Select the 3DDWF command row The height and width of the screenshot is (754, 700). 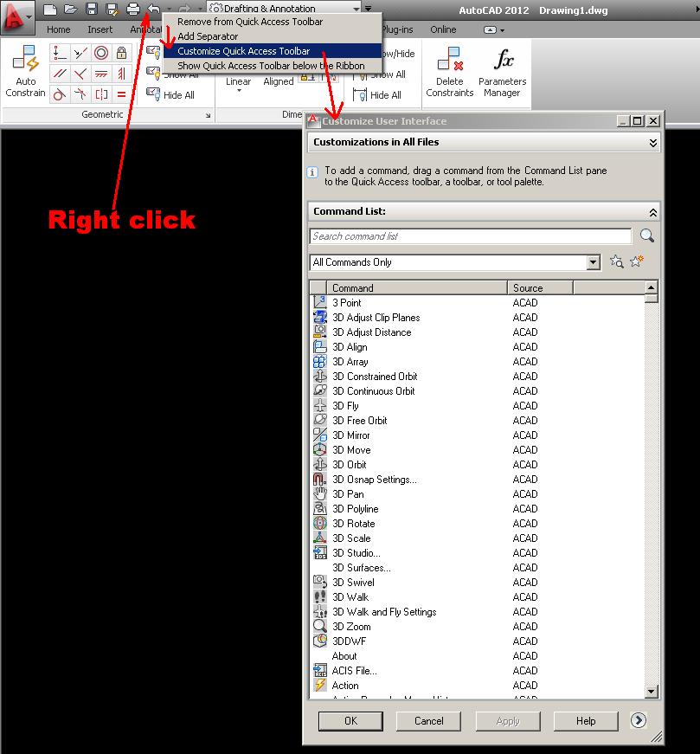478,641
